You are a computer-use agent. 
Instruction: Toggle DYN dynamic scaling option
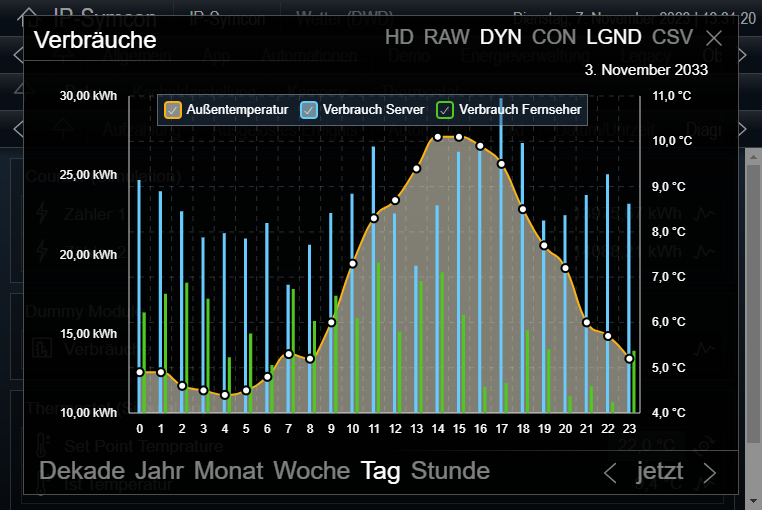(x=500, y=38)
